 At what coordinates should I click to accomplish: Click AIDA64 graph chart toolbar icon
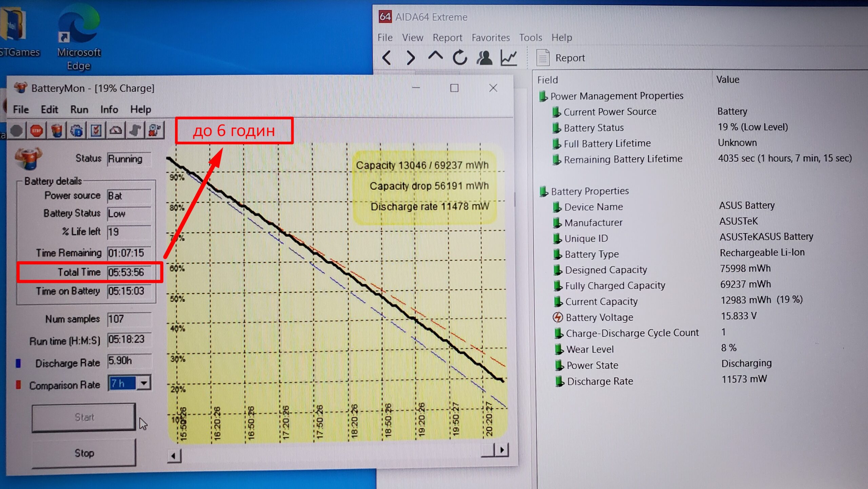point(509,58)
